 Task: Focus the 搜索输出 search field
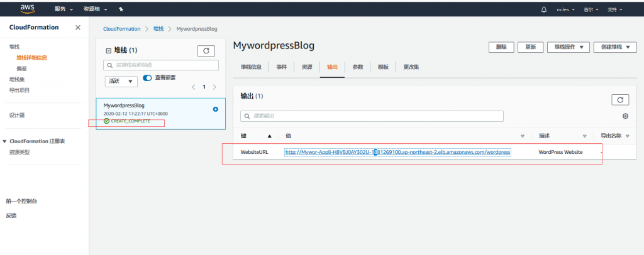pos(372,116)
